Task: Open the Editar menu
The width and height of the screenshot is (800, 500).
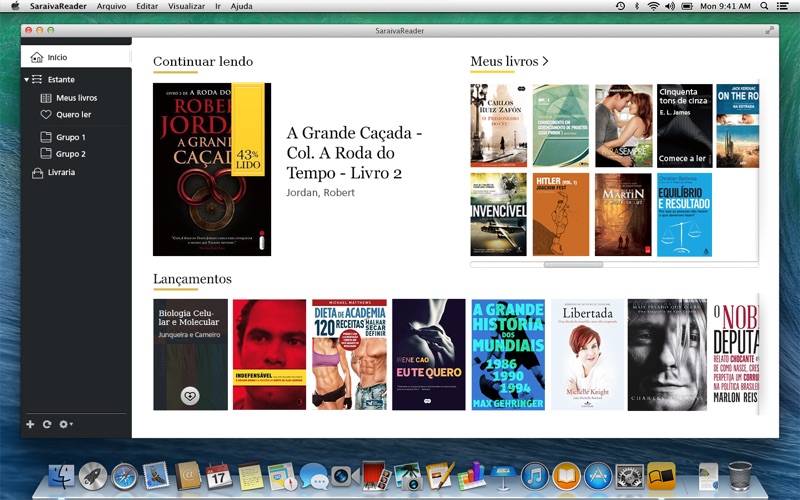Action: click(147, 6)
